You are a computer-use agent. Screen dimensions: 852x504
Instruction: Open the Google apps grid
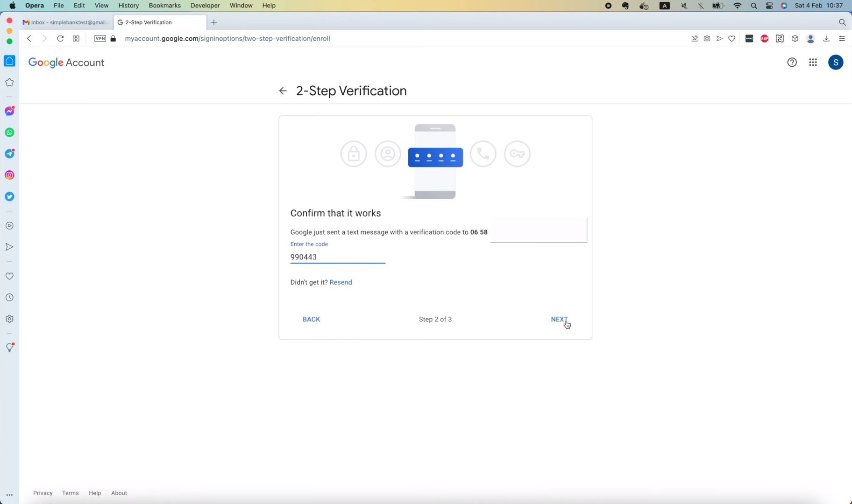pos(813,63)
